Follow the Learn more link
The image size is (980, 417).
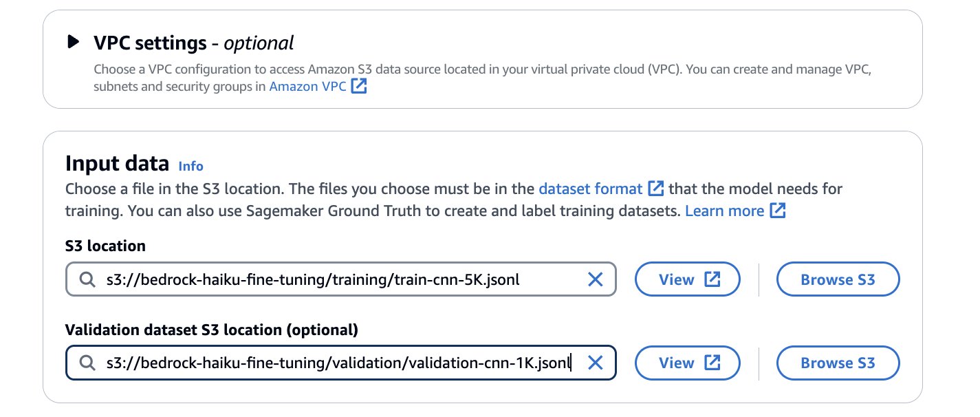click(x=724, y=211)
